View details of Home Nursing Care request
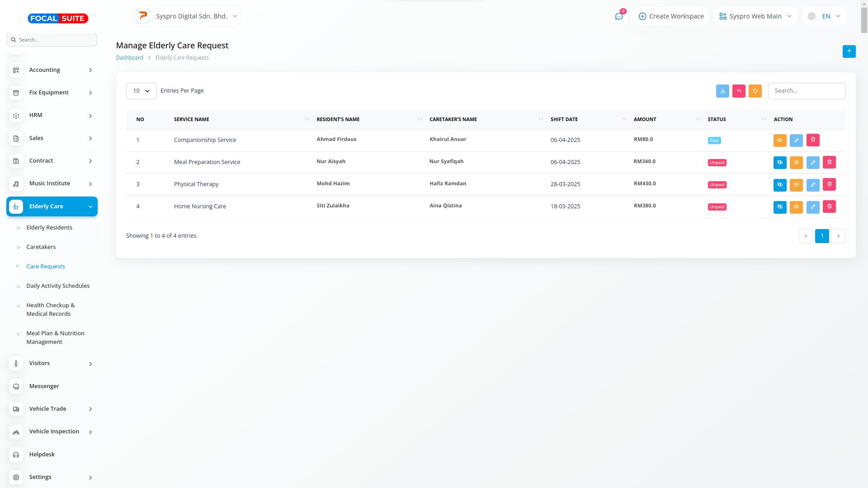This screenshot has width=868, height=488. pos(796,207)
